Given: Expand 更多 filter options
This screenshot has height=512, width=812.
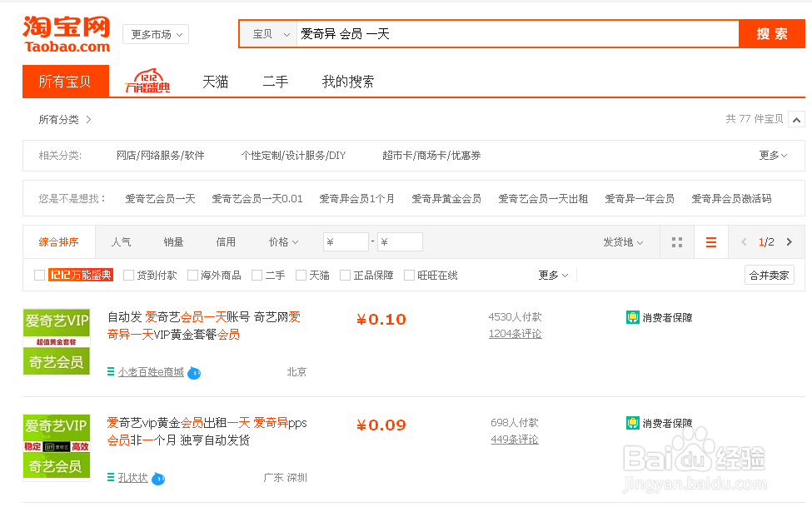Looking at the screenshot, I should click(553, 275).
